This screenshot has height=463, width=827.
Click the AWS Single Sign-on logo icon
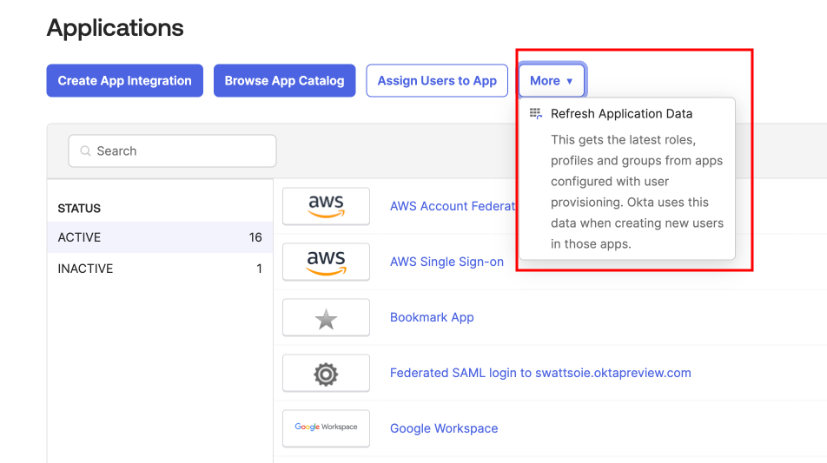pyautogui.click(x=326, y=262)
